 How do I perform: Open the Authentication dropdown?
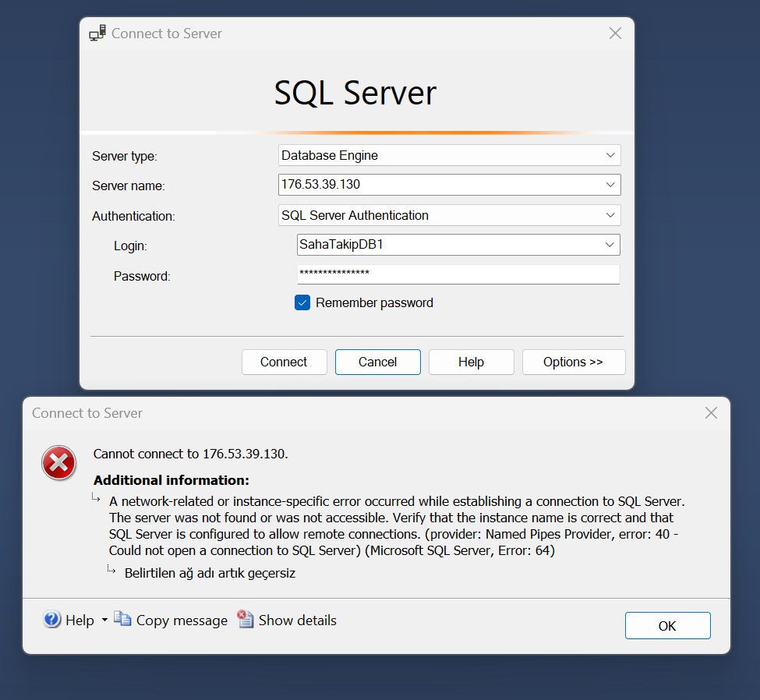click(x=449, y=215)
